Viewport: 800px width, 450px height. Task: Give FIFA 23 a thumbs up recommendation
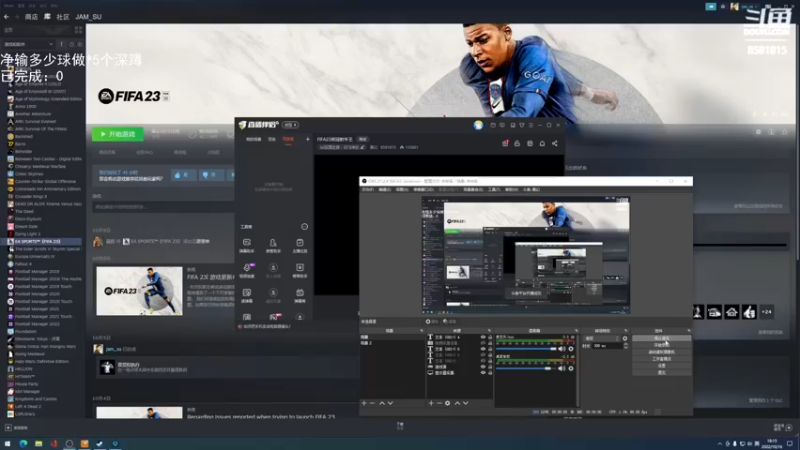click(183, 175)
